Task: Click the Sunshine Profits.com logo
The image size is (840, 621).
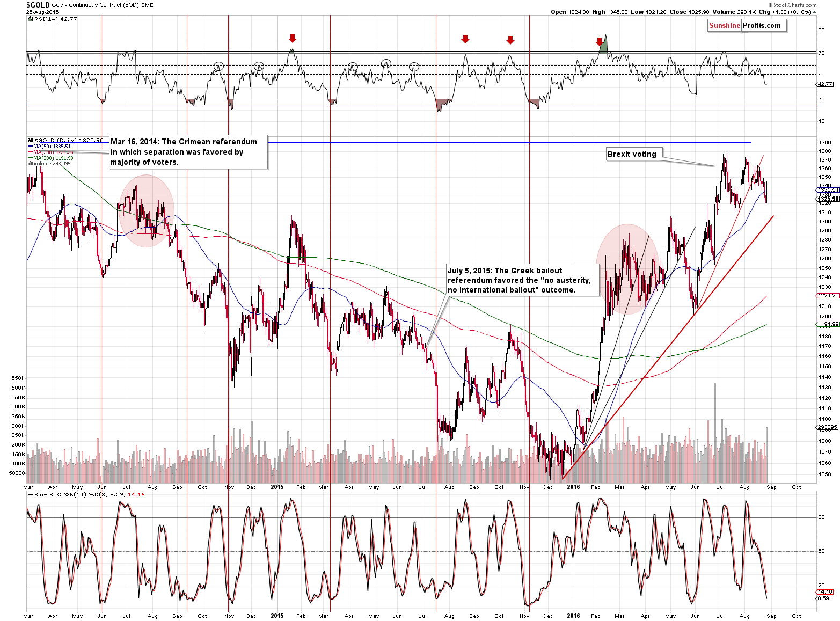Action: click(x=747, y=25)
